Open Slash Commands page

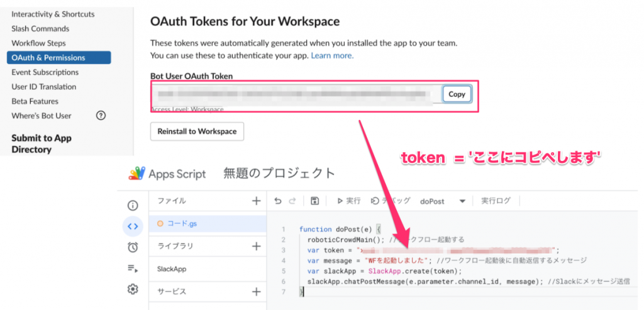point(40,29)
